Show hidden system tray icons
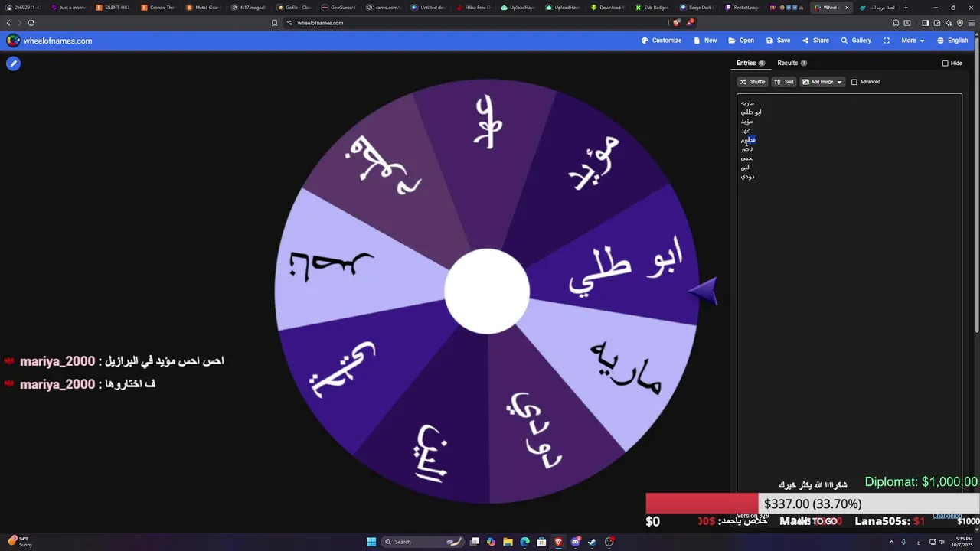Screen dimensions: 980x551 890,542
